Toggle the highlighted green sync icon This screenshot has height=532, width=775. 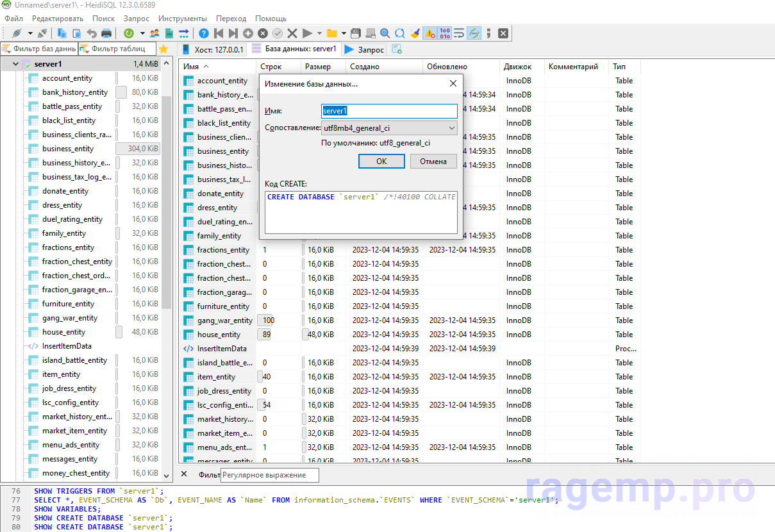click(474, 33)
